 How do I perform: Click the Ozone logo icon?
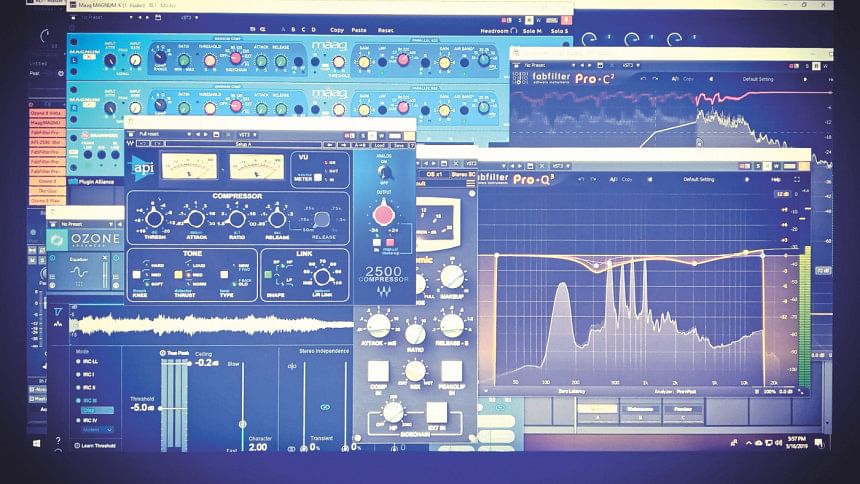point(57,240)
